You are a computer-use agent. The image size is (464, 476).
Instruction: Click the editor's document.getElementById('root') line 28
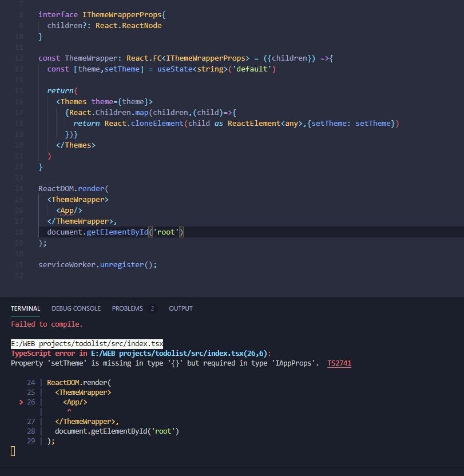[x=116, y=232]
